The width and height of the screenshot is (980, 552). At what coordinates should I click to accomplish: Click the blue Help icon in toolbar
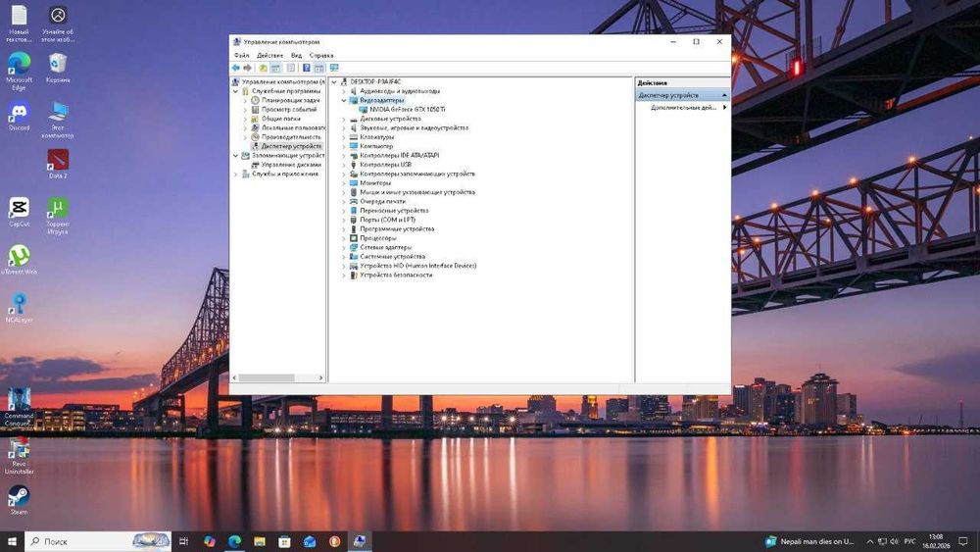pos(306,68)
